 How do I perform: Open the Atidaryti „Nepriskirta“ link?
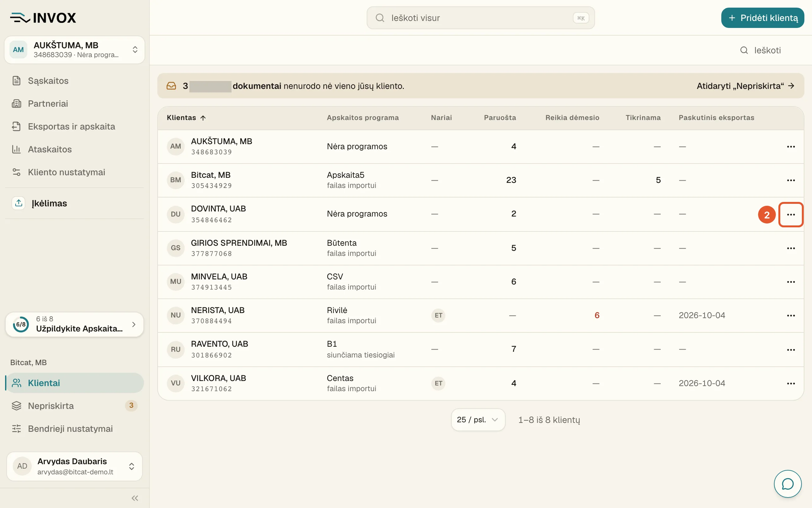[746, 86]
